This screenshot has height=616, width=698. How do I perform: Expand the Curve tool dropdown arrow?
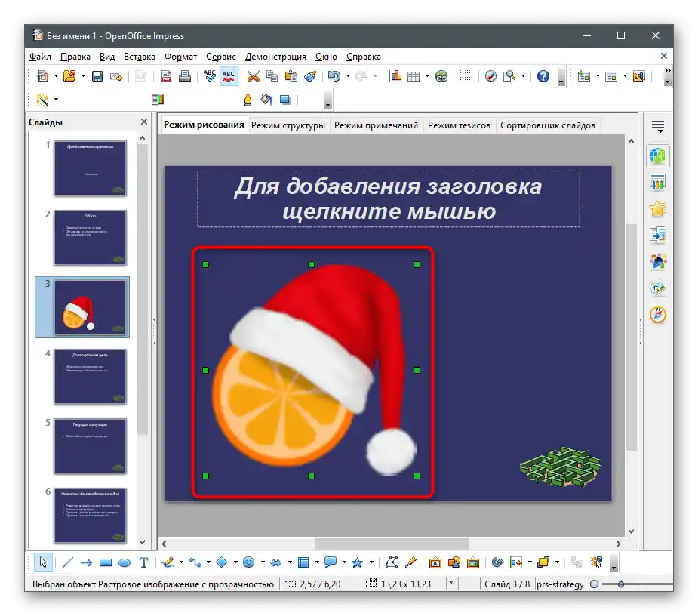coord(181,562)
